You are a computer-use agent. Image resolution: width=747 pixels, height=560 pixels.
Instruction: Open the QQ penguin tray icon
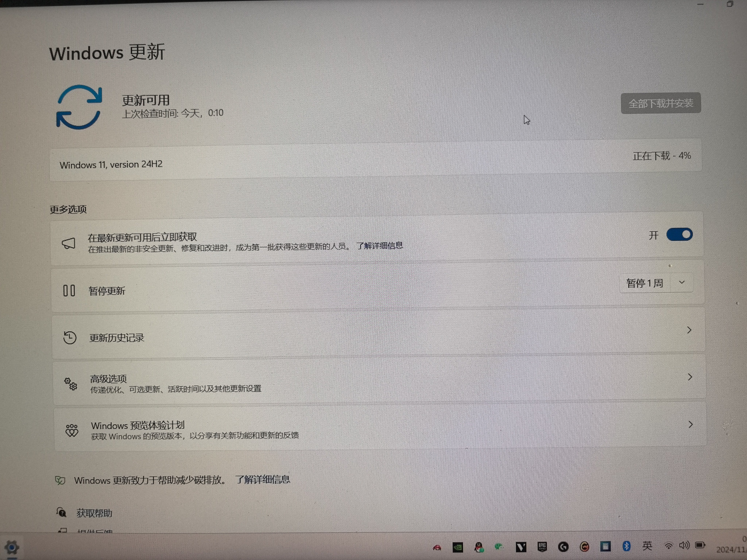479,547
